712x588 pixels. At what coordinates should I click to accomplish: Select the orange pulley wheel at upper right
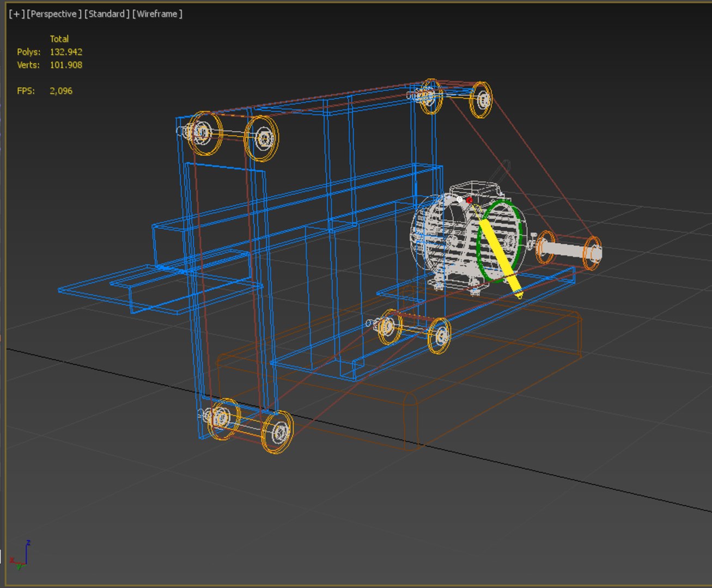click(481, 100)
